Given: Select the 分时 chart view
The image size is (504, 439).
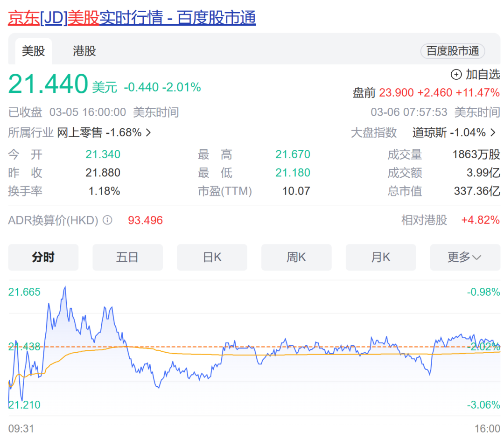Looking at the screenshot, I should pos(43,257).
